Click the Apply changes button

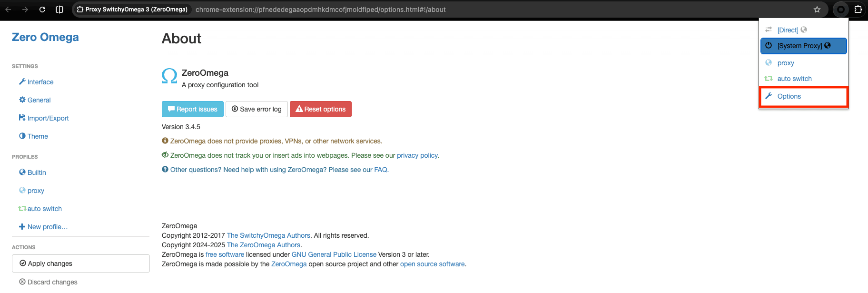[81, 263]
